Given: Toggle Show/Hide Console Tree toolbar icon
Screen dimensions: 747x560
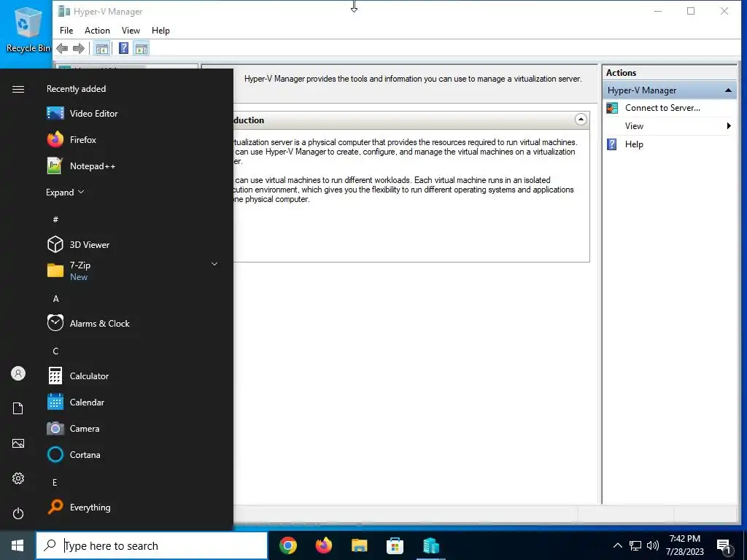Looking at the screenshot, I should click(101, 48).
